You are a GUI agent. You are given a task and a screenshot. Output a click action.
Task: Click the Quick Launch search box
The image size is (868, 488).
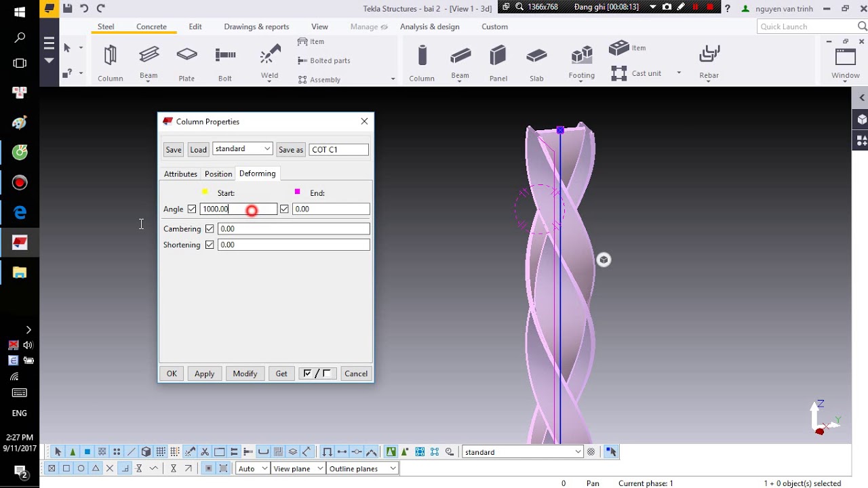tap(812, 26)
